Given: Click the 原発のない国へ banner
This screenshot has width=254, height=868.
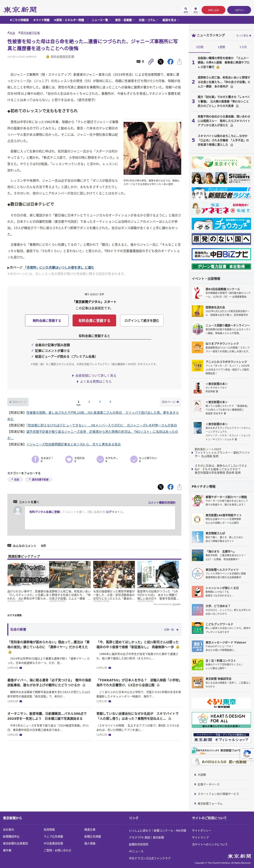Looking at the screenshot, I should (x=221, y=239).
